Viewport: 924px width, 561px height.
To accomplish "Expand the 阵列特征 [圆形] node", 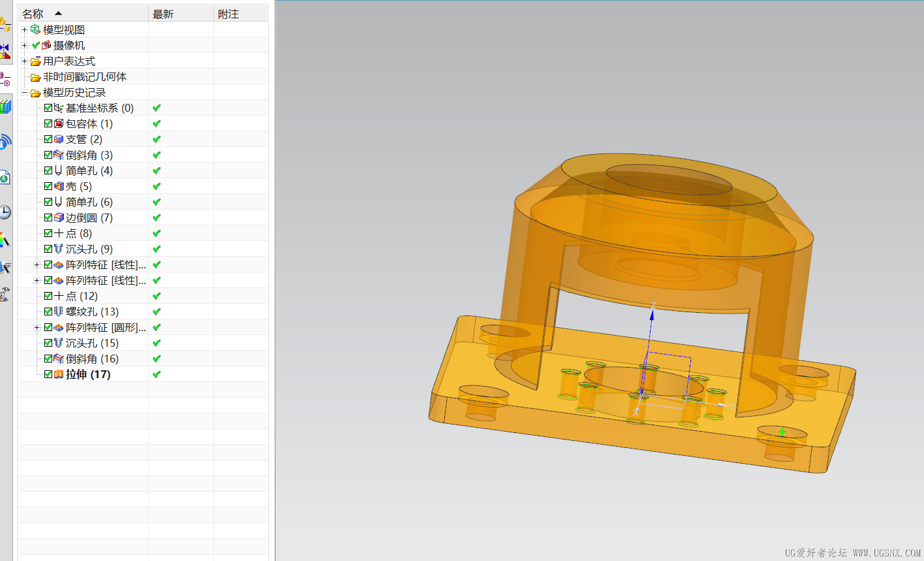I will [x=37, y=327].
